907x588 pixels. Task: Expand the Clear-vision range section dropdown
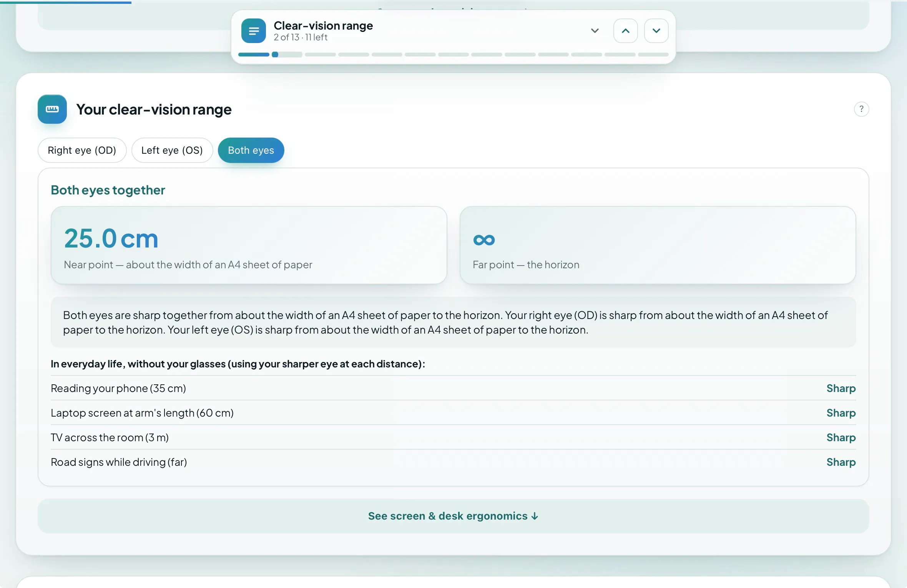tap(595, 31)
